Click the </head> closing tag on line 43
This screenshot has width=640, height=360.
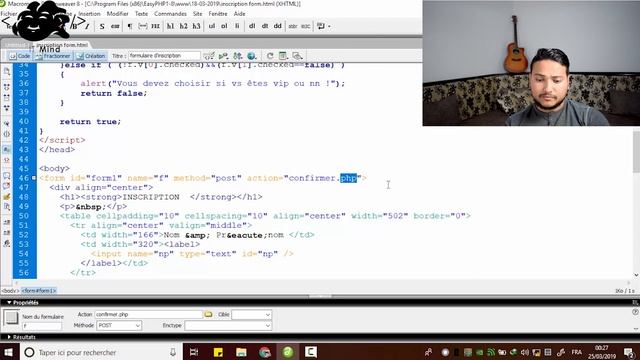(57, 149)
